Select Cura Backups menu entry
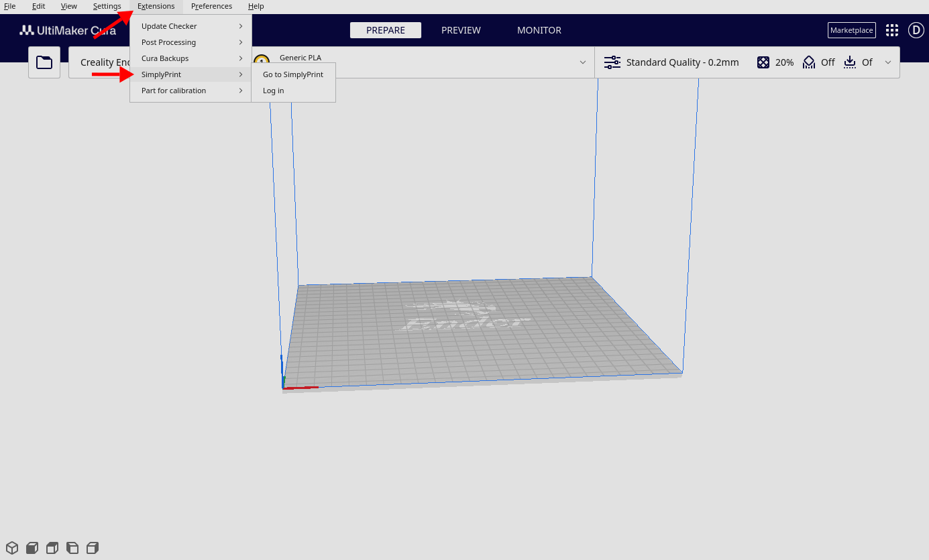The height and width of the screenshot is (560, 929). pos(190,58)
